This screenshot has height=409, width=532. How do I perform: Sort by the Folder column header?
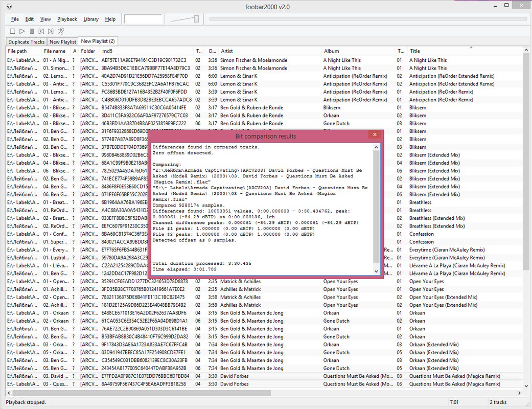click(x=89, y=51)
